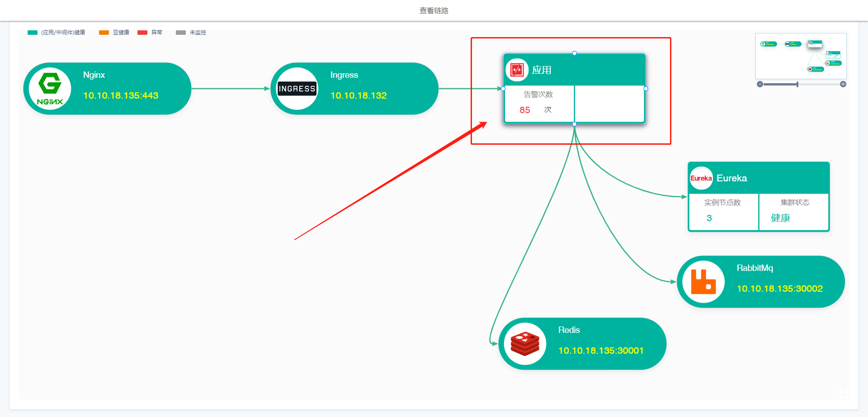Zoom in with the plus button
This screenshot has width=868, height=417.
(843, 84)
